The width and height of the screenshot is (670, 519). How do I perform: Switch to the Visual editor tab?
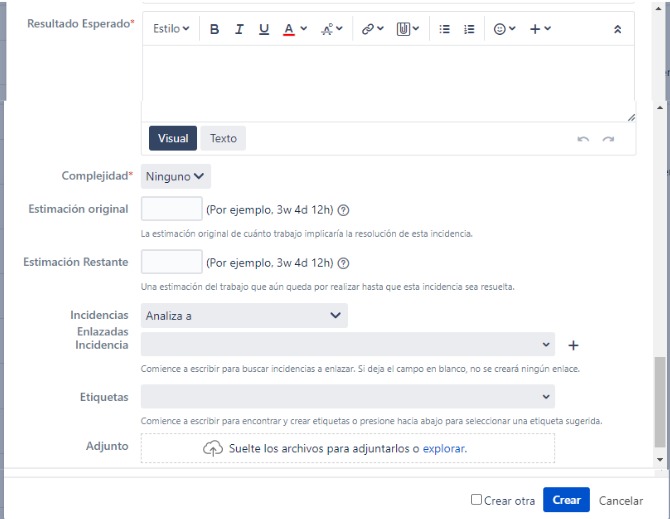pyautogui.click(x=173, y=138)
